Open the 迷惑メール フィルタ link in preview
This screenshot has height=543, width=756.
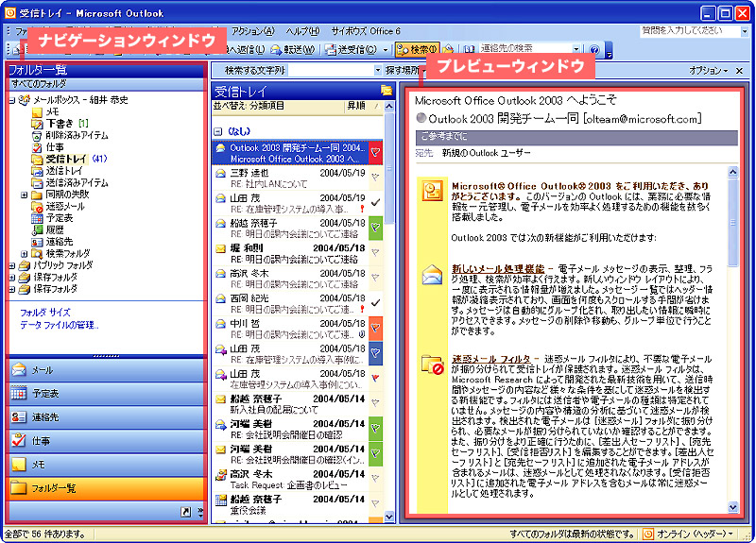tap(490, 359)
